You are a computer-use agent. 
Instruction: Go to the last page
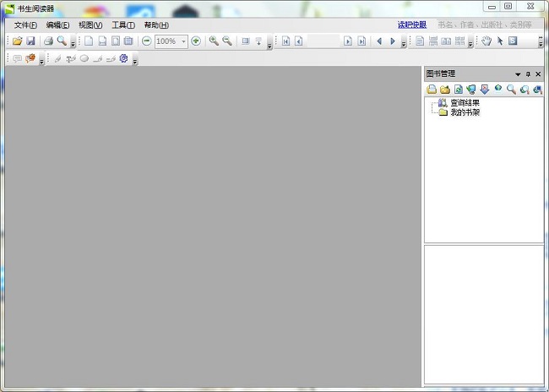361,41
